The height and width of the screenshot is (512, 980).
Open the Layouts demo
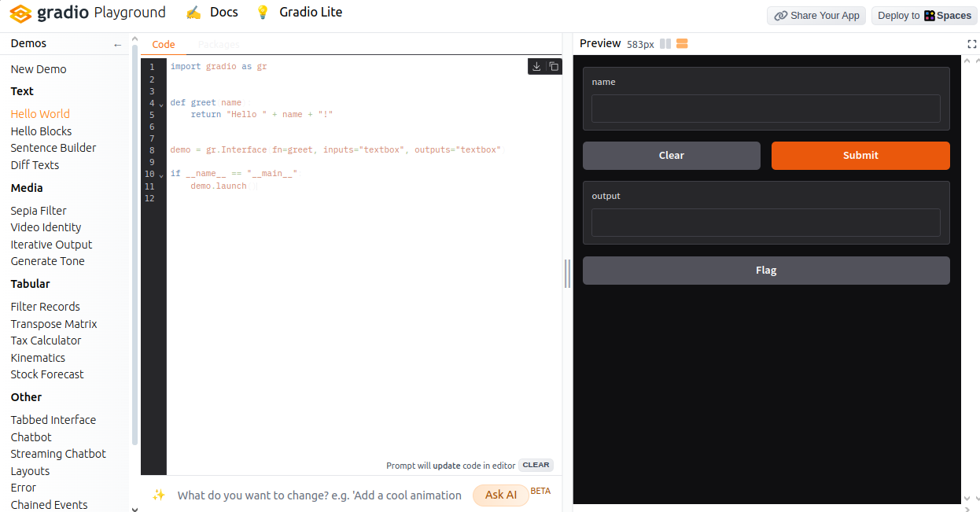pos(30,471)
